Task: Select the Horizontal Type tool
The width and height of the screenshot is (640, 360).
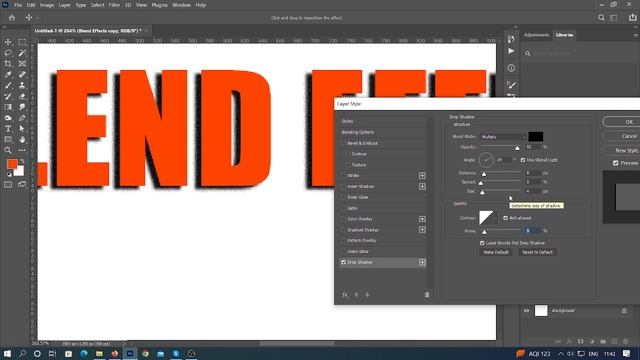Action: [x=8, y=129]
